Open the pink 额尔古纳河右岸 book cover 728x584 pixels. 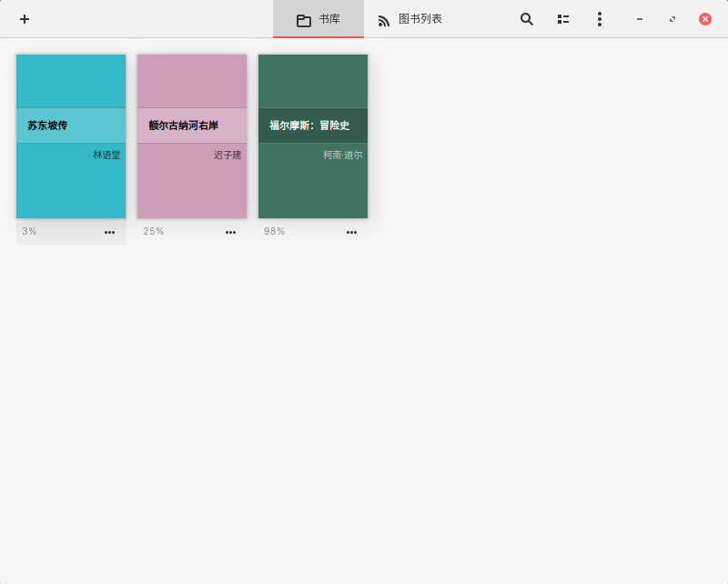coord(192,136)
